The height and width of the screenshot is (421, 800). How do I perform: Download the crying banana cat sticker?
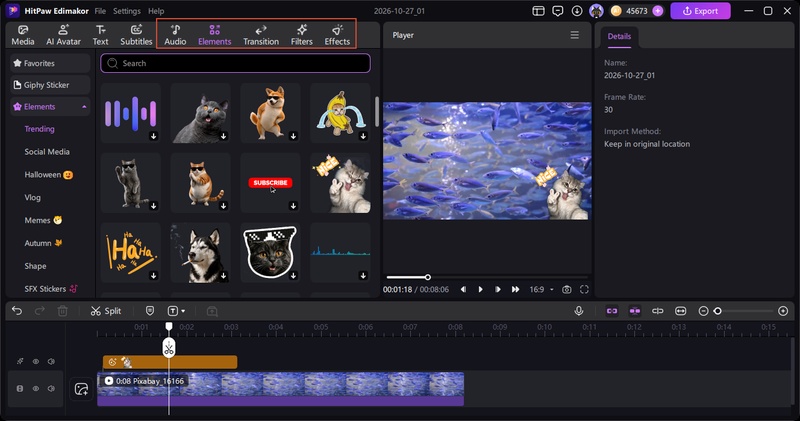(363, 136)
